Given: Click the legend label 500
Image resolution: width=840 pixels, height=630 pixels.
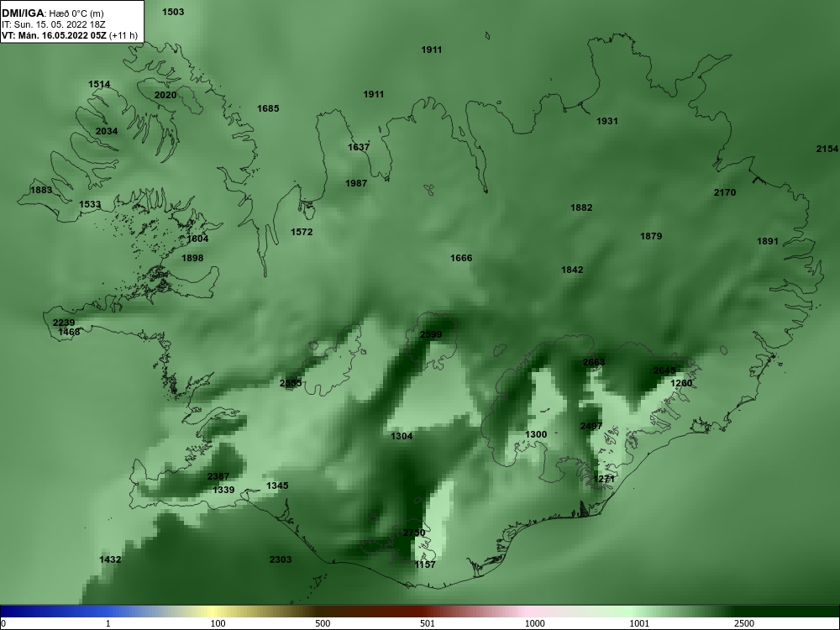Looking at the screenshot, I should [323, 623].
